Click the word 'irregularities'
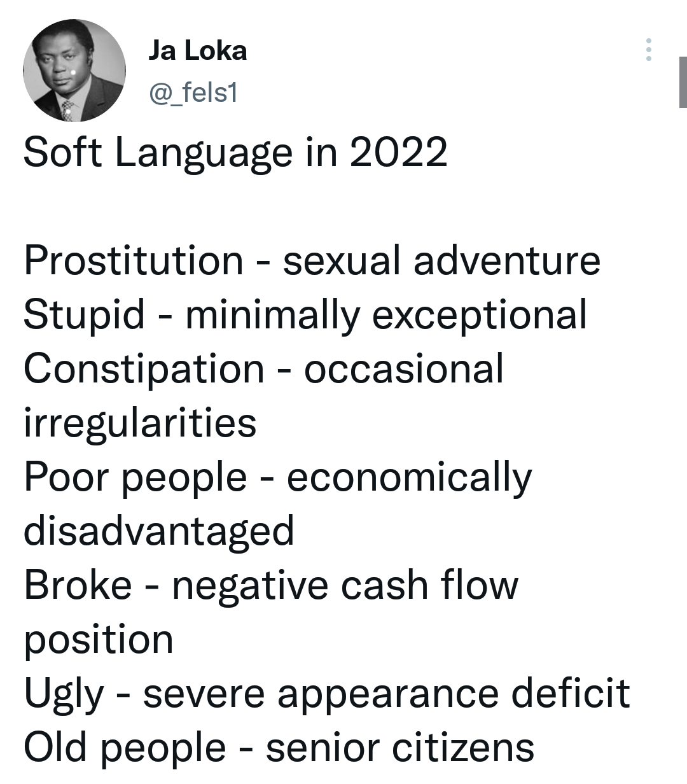Viewport: 687px width, 784px height. click(140, 423)
